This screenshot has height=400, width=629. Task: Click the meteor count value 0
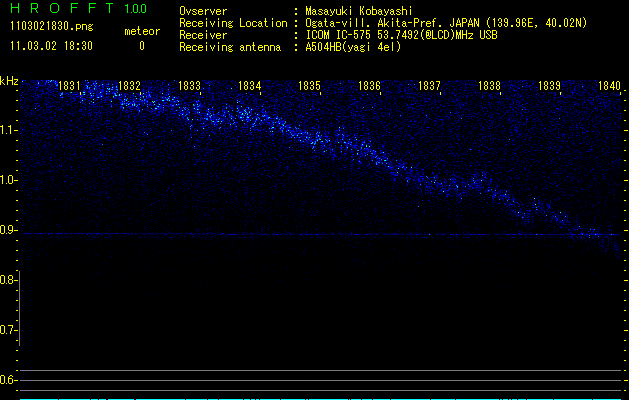(142, 46)
